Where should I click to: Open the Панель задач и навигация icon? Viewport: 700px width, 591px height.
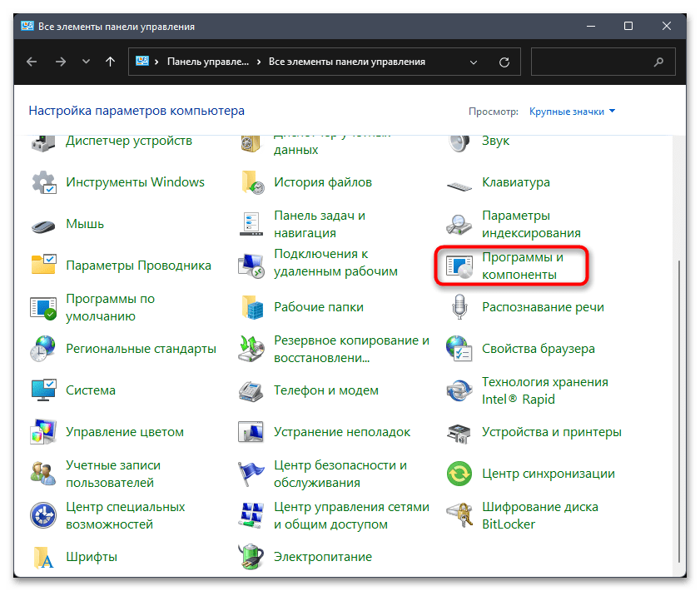(x=251, y=224)
